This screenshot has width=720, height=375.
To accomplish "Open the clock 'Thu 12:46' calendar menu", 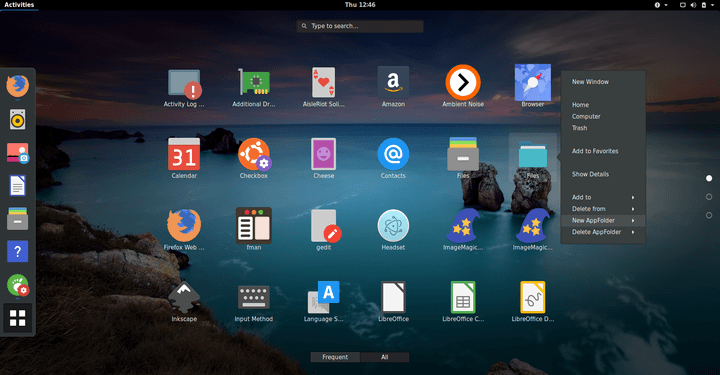I will click(x=360, y=5).
